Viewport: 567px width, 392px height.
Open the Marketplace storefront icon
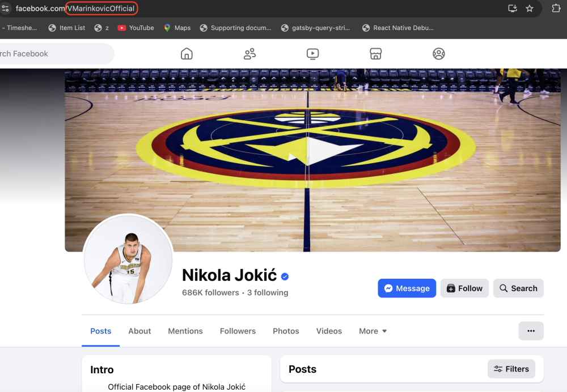pyautogui.click(x=376, y=54)
